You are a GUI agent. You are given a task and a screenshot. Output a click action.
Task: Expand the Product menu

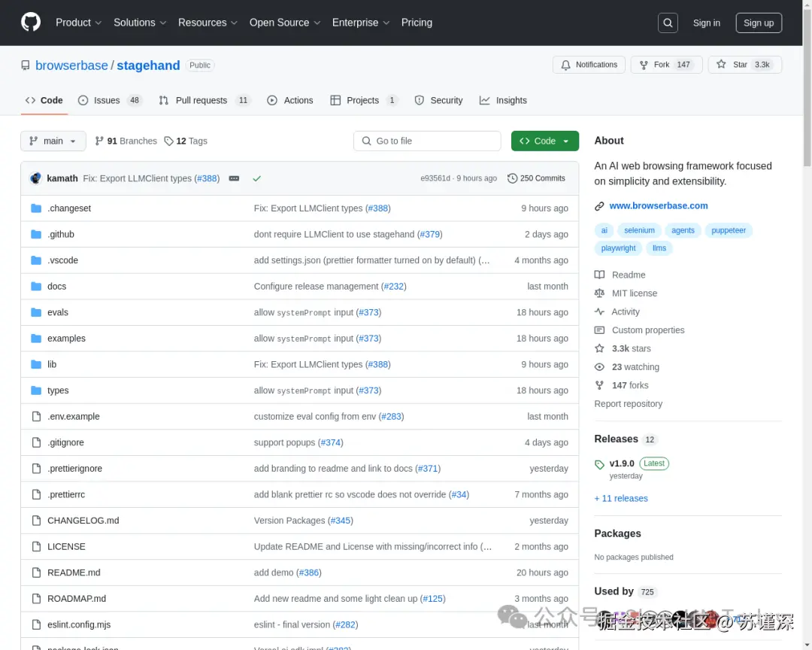click(78, 23)
